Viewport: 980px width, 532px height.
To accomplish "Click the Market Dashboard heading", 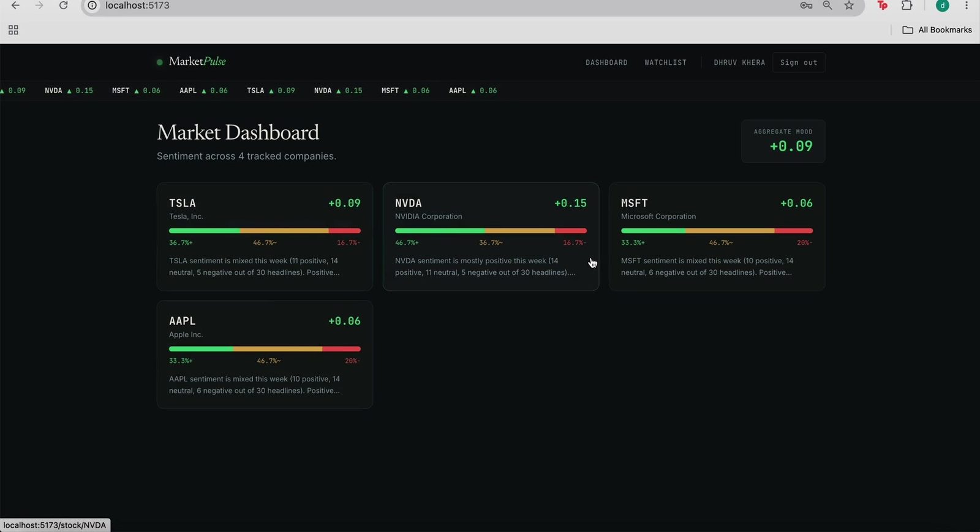I will [x=238, y=132].
